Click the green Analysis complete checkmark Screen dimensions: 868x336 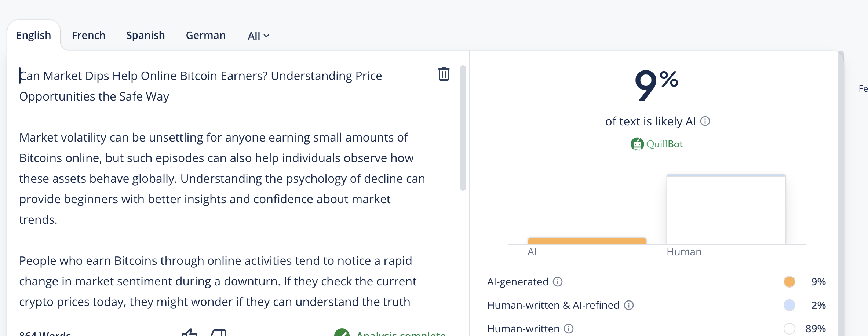tap(342, 333)
